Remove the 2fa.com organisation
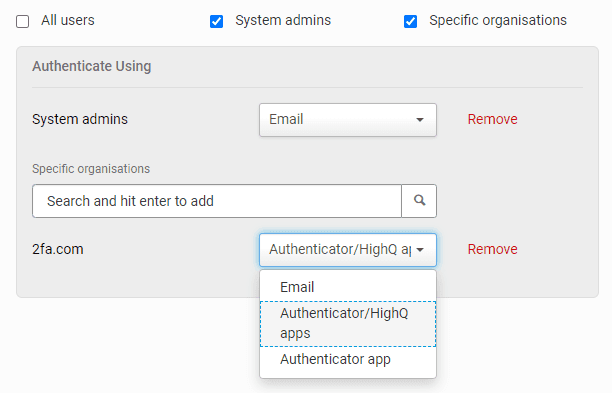The height and width of the screenshot is (393, 612). [493, 249]
